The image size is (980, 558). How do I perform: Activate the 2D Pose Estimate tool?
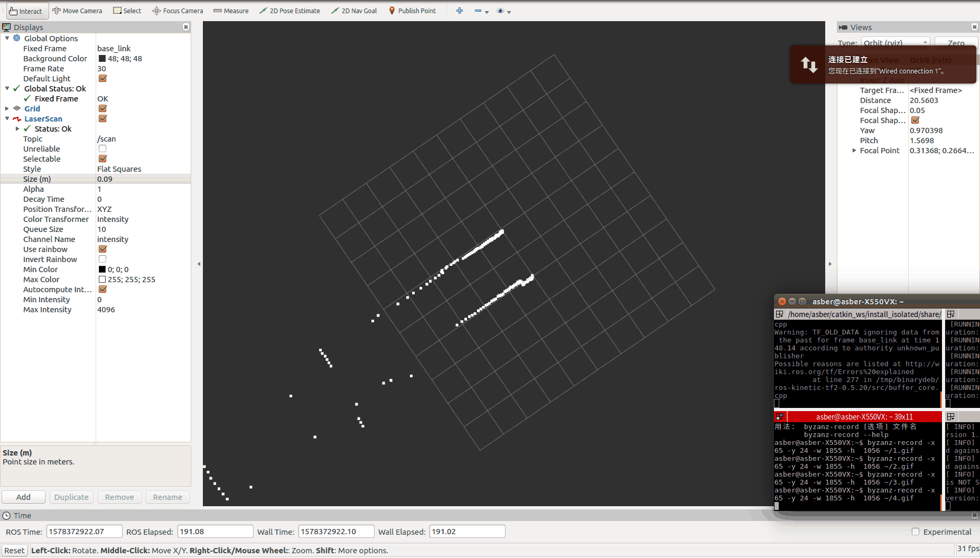coord(290,11)
